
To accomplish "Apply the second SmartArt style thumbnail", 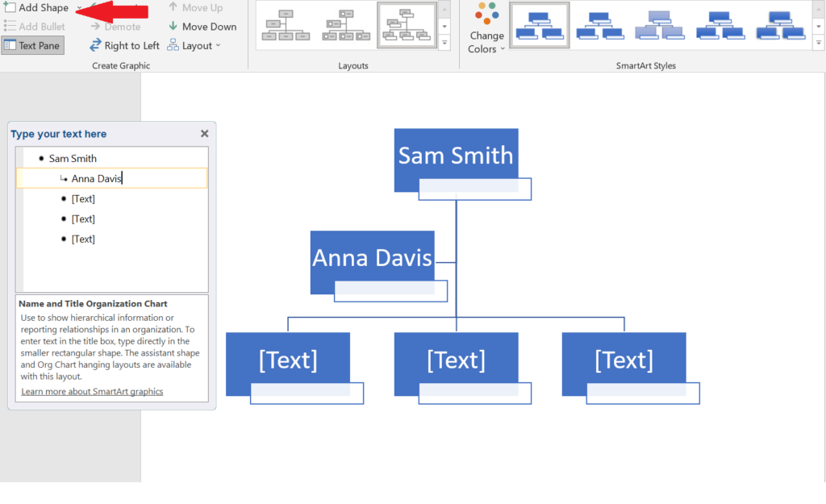I will 599,25.
